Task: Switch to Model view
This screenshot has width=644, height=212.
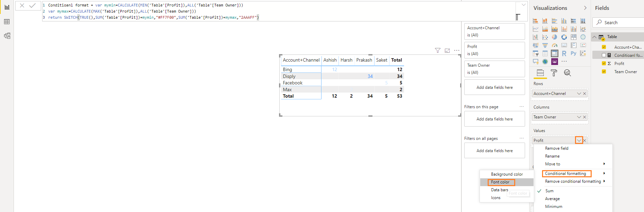Action: [x=7, y=36]
